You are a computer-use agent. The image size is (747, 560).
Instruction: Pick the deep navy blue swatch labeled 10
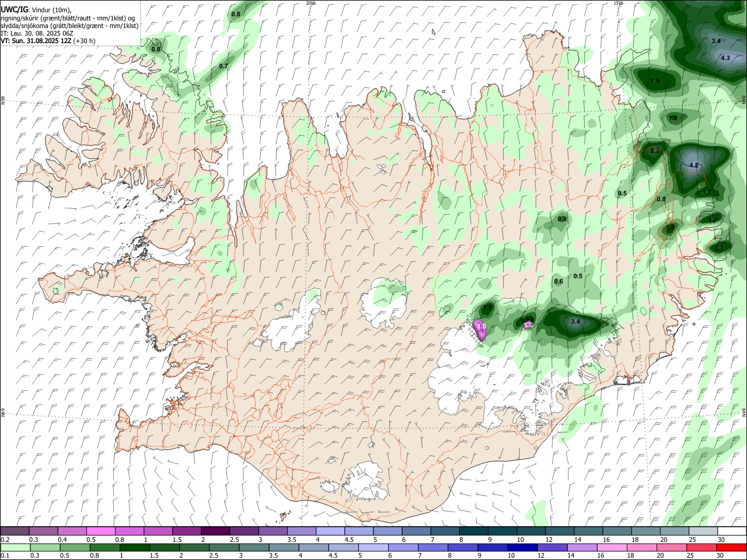[x=521, y=547]
